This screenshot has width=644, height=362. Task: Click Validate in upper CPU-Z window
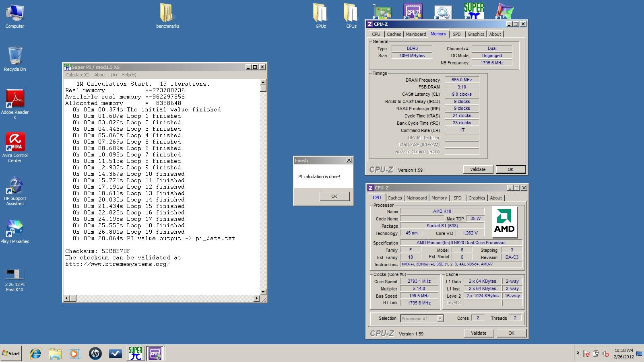478,169
